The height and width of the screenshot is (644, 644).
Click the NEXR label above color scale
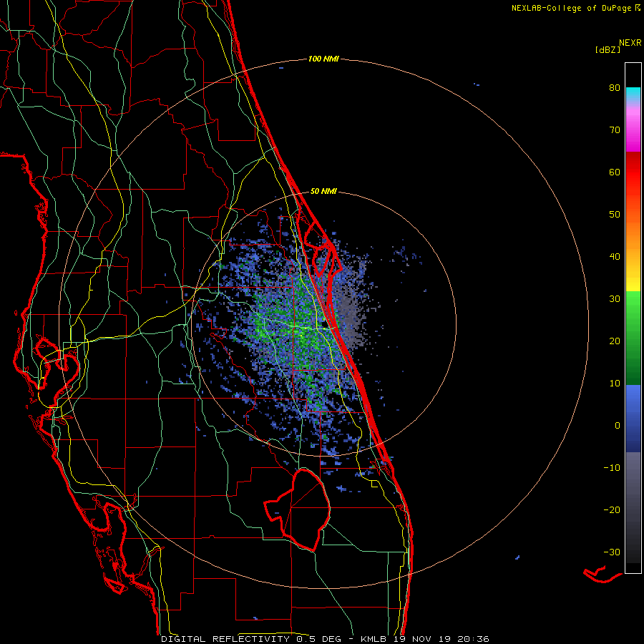[630, 43]
